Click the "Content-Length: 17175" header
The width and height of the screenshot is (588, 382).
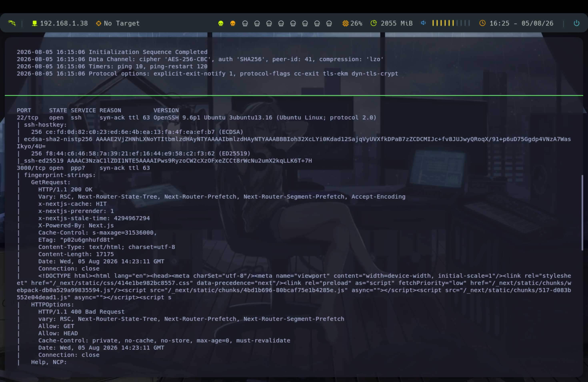click(x=76, y=254)
